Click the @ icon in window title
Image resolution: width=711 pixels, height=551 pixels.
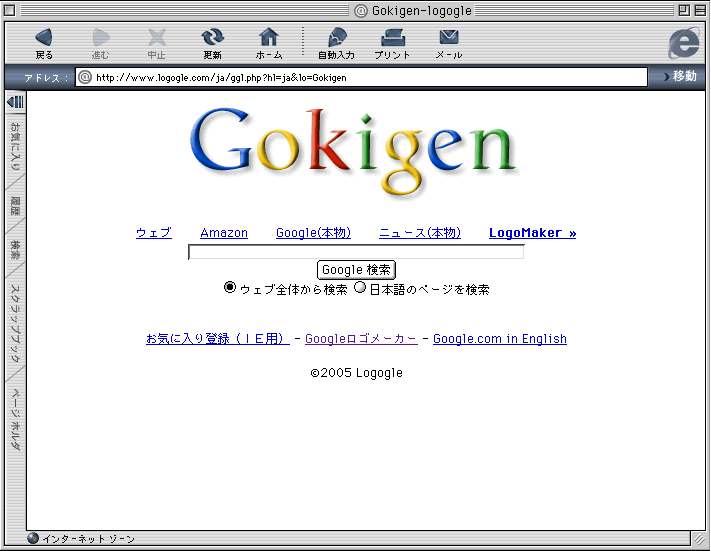click(360, 10)
